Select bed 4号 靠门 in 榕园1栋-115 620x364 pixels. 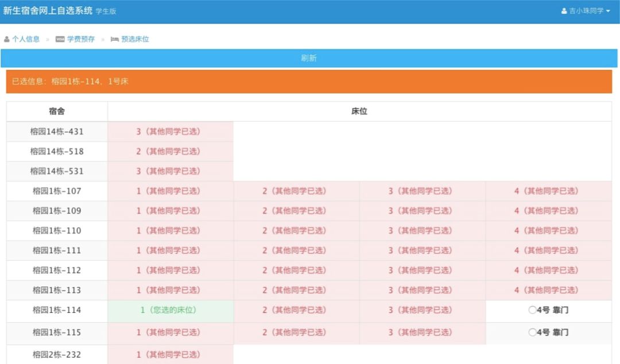click(x=532, y=332)
